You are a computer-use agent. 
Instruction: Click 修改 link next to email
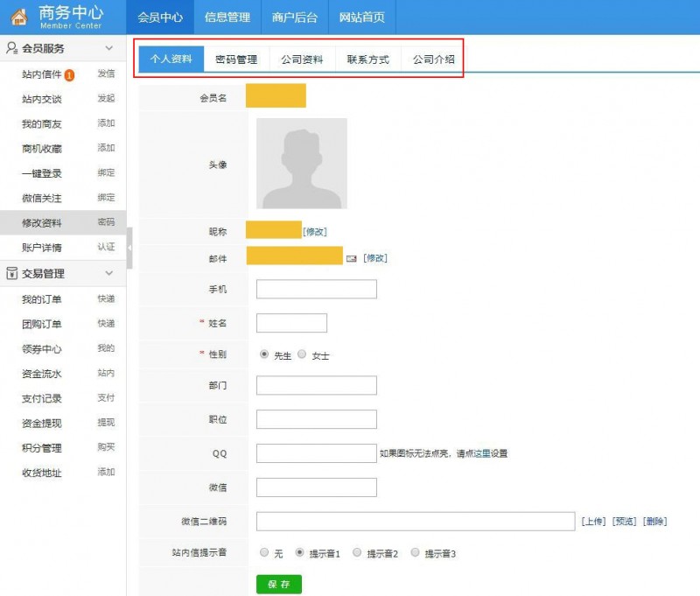[375, 258]
